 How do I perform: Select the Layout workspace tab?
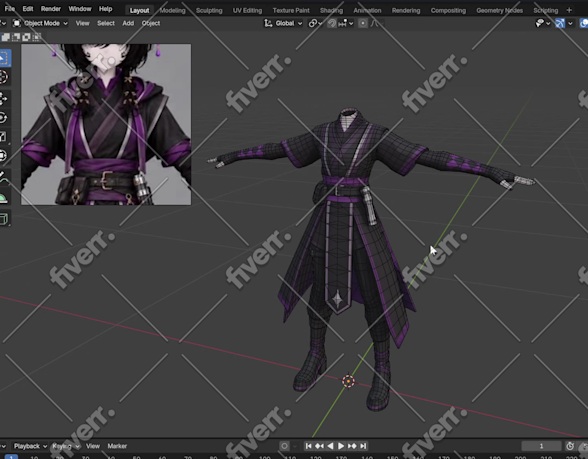pos(139,10)
